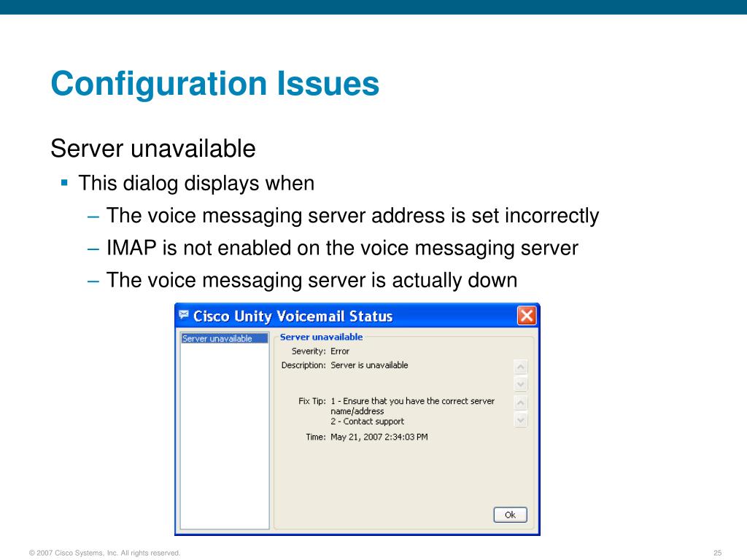Click the 'Severity:' label
The image size is (747, 560).
[x=309, y=351]
